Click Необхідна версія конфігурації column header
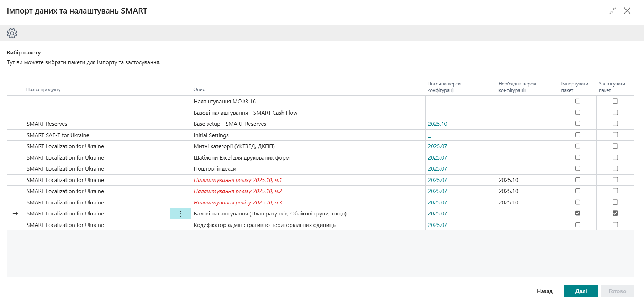The height and width of the screenshot is (307, 644). pyautogui.click(x=517, y=87)
